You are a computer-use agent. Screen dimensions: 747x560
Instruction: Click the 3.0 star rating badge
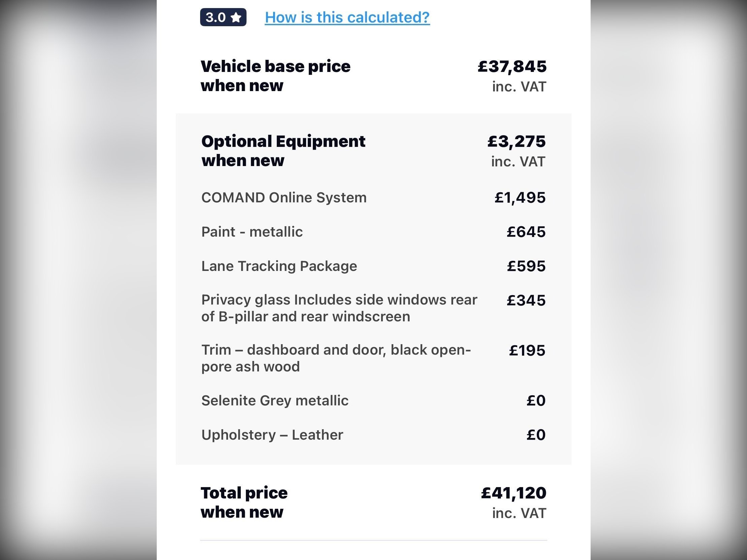(223, 17)
